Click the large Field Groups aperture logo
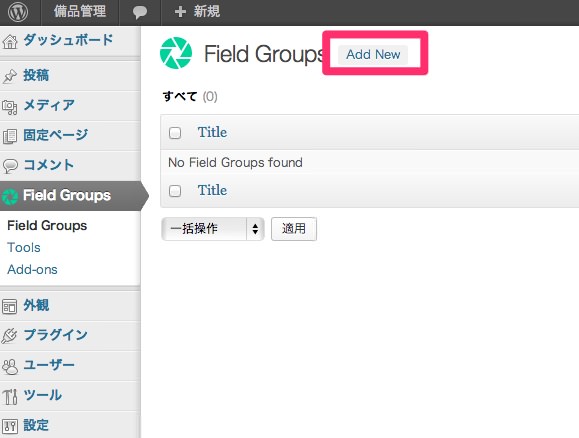The width and height of the screenshot is (579, 438). coord(176,53)
